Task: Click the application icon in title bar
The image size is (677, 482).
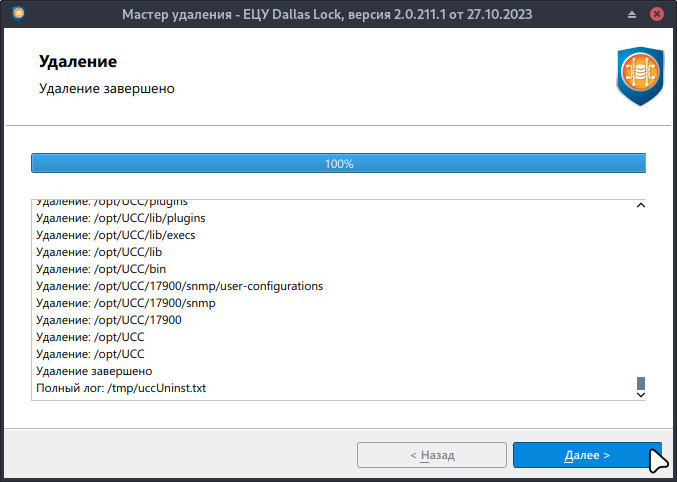Action: point(18,15)
